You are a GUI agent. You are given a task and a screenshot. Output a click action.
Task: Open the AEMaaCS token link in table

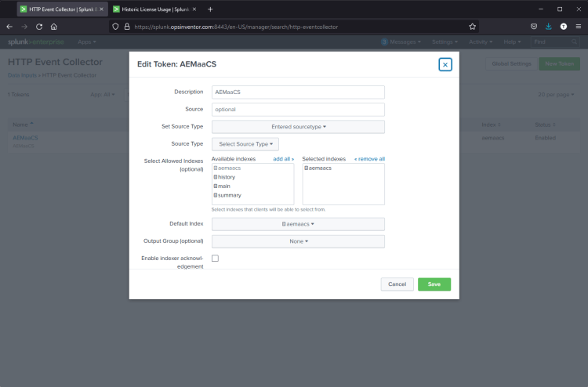pyautogui.click(x=25, y=138)
